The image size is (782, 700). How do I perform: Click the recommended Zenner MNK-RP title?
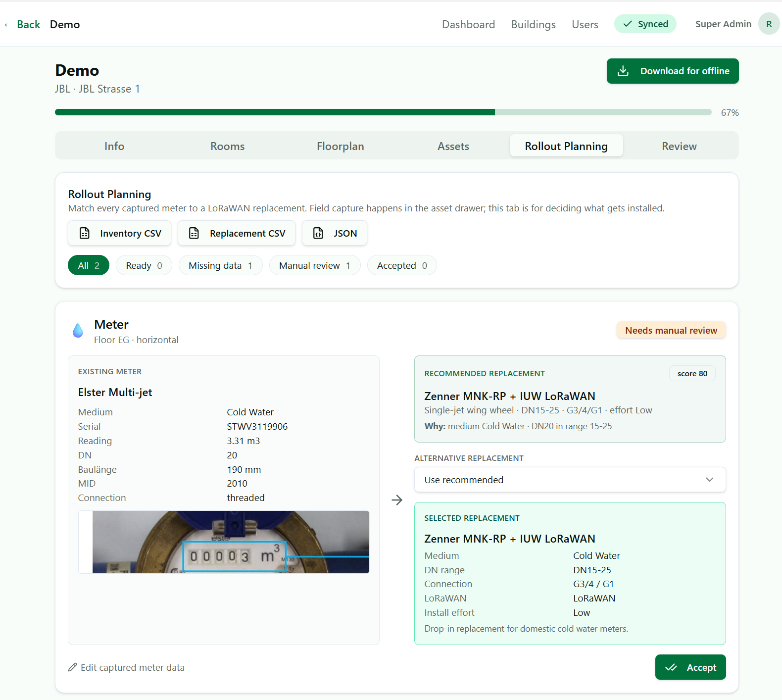coord(510,396)
